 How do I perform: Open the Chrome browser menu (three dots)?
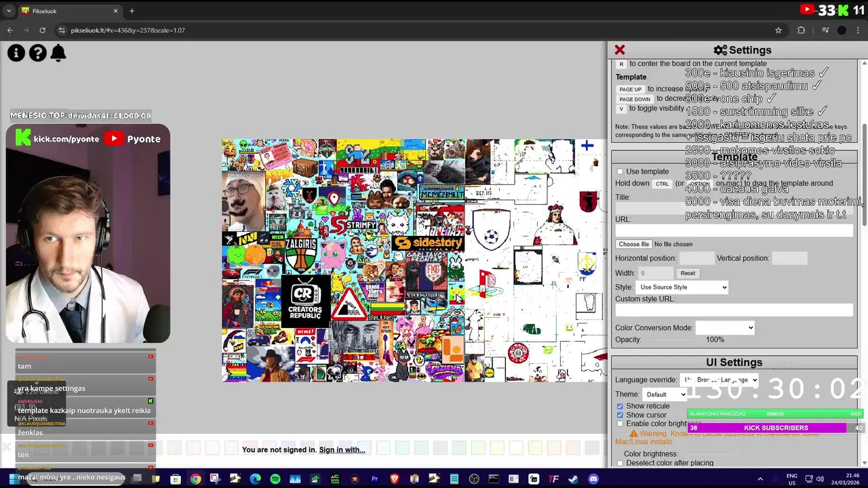point(859,30)
